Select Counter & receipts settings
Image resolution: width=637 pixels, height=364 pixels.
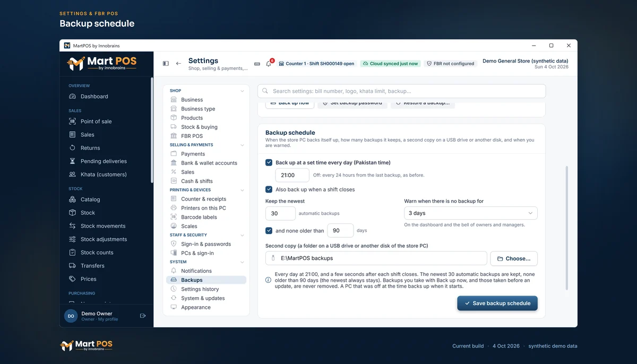(x=206, y=199)
